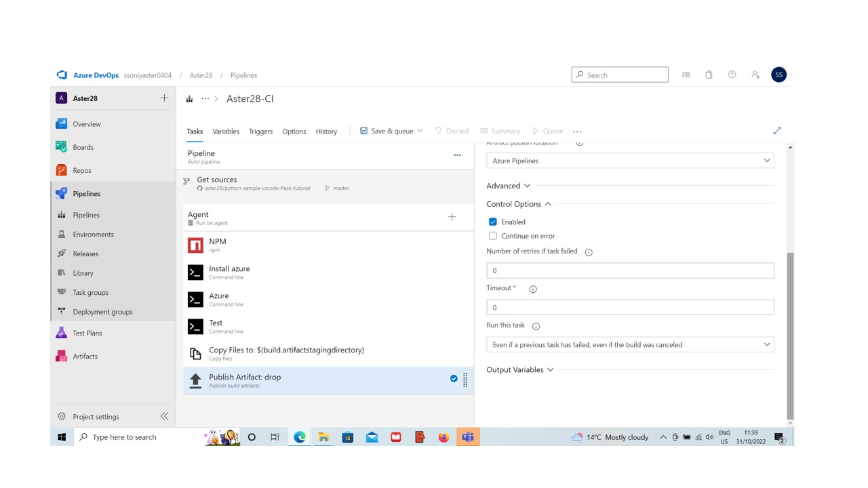Select the Get sources step

point(328,183)
